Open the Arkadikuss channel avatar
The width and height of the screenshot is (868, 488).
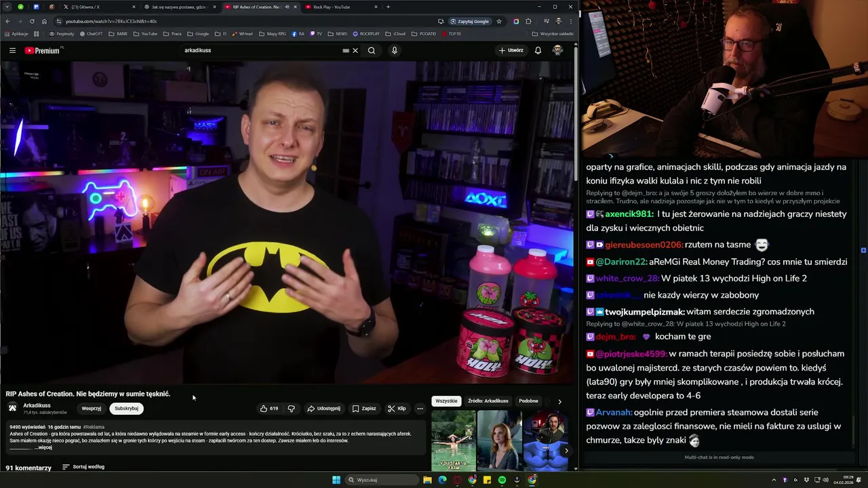tap(12, 408)
